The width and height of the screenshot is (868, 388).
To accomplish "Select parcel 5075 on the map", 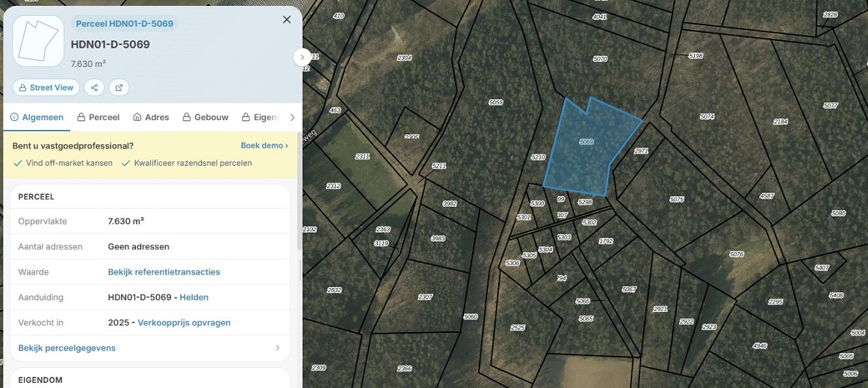I will [x=677, y=199].
